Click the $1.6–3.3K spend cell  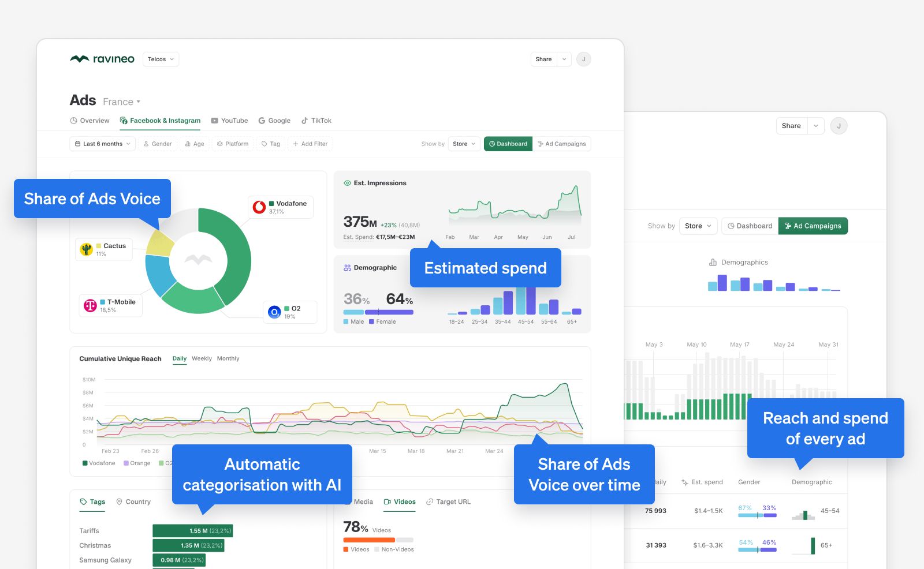coord(708,545)
